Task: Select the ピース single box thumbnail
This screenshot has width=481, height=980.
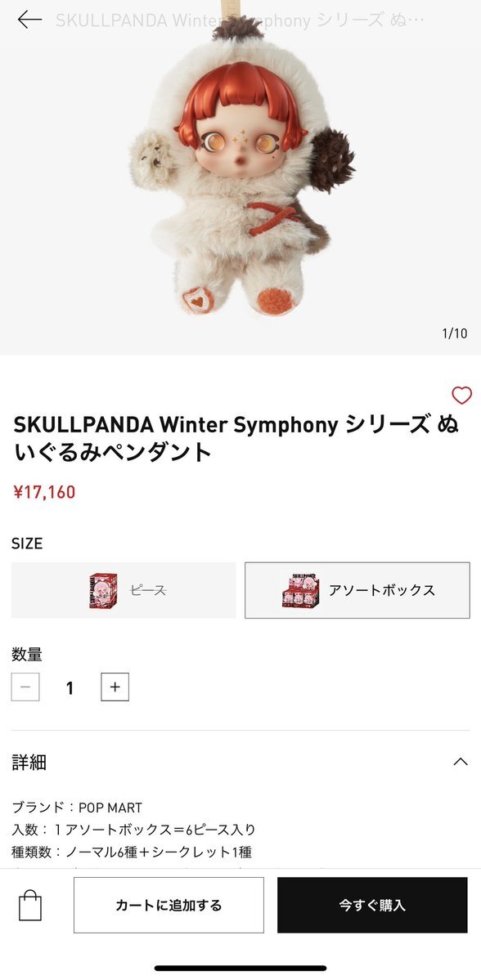Action: click(103, 591)
